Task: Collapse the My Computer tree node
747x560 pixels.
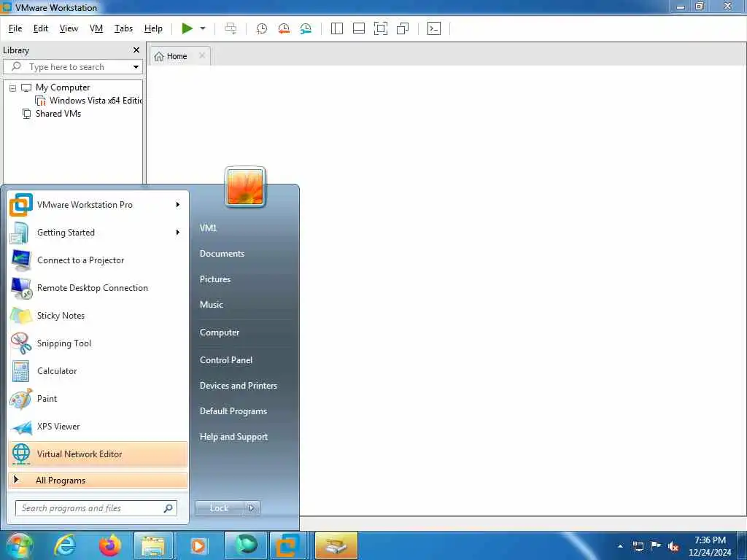Action: coord(13,88)
